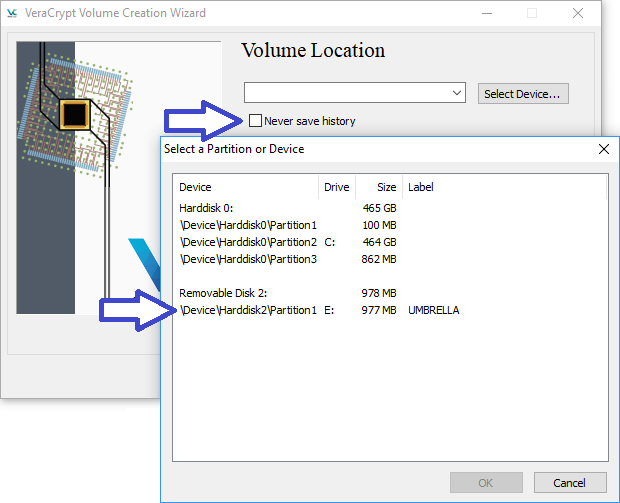The image size is (620, 503).
Task: Sort list by Drive column header
Action: [337, 187]
